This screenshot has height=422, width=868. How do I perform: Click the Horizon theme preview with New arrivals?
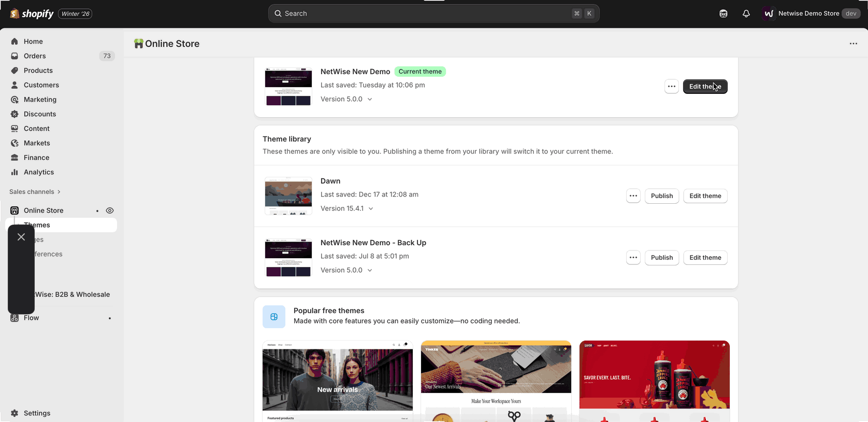click(338, 381)
